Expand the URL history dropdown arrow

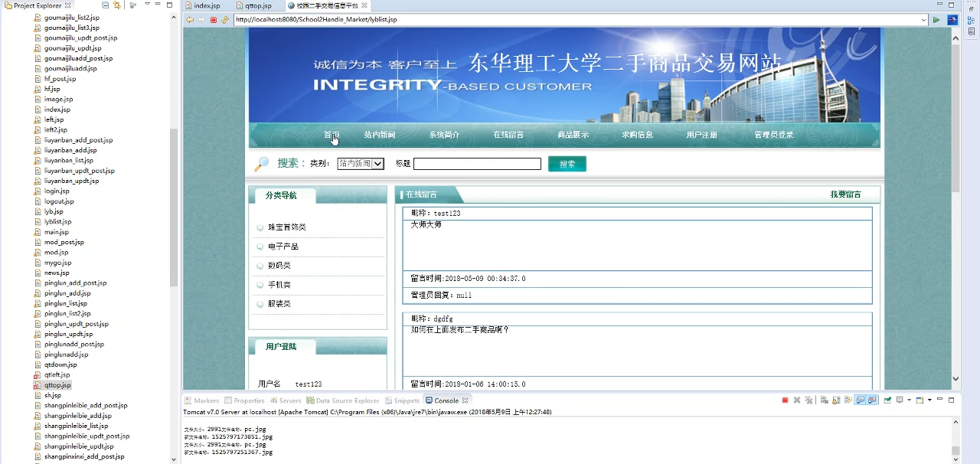click(x=924, y=20)
